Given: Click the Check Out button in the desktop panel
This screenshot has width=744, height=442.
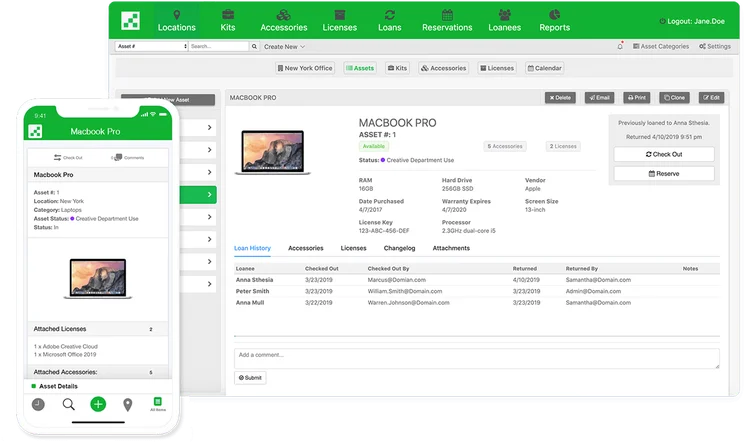Looking at the screenshot, I should point(664,154).
